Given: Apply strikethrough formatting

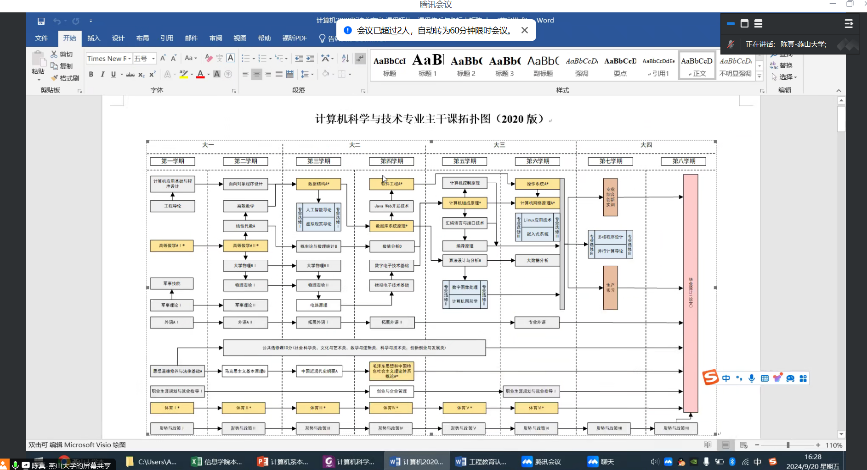Looking at the screenshot, I should click(x=130, y=74).
